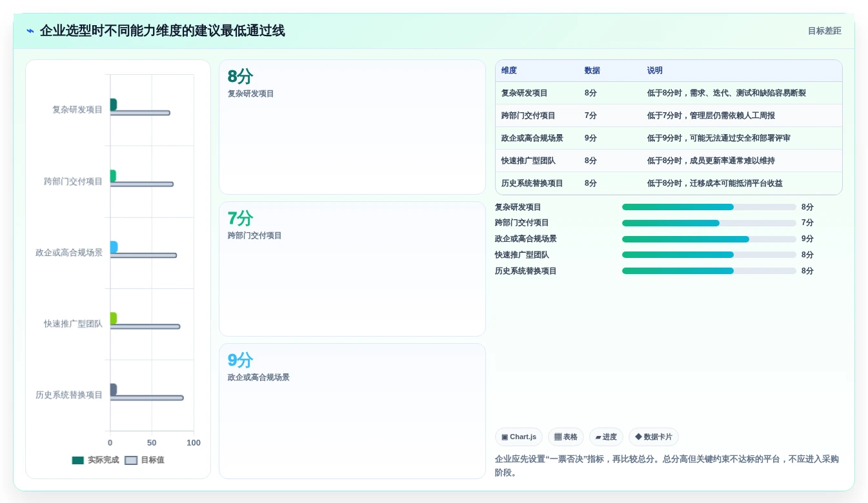Screen dimensions: 868x503
Task: Click 政企或高合规场景 cell in the table
Action: tap(532, 138)
